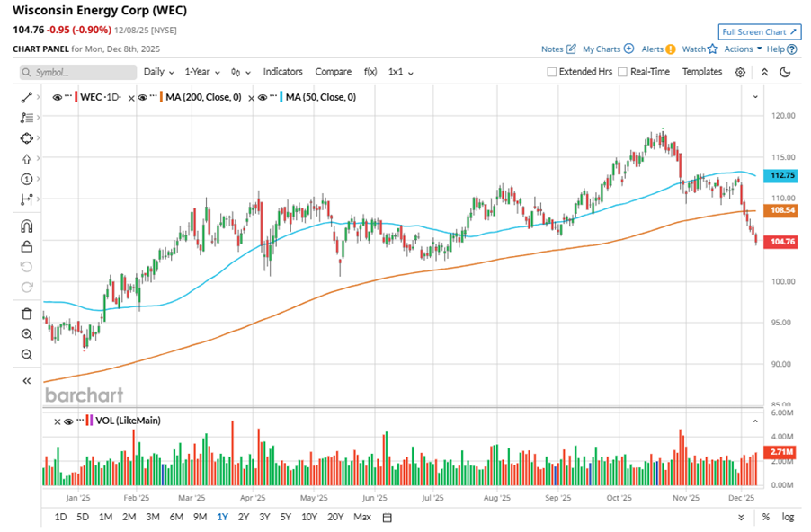Zoom out with the magnifier minus icon
The image size is (811, 532).
(26, 355)
